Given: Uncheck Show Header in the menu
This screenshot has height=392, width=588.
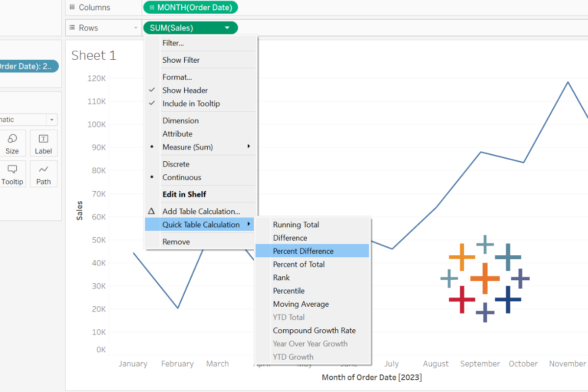Looking at the screenshot, I should [185, 90].
